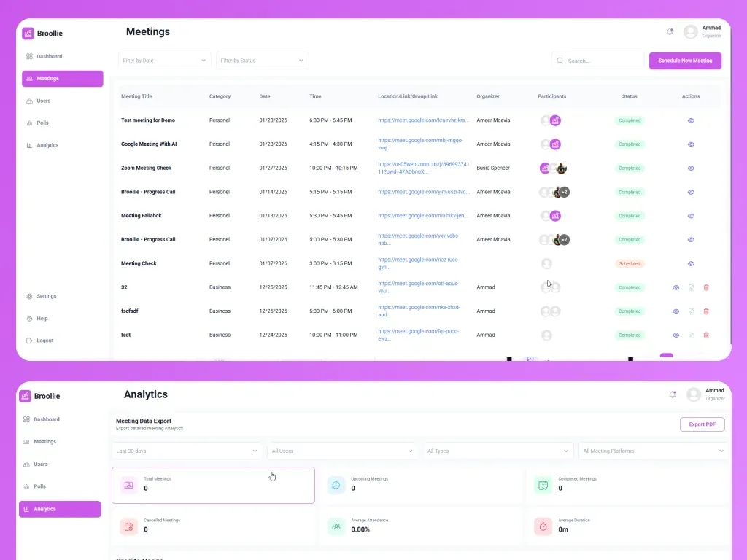View the fsdfsdf meeting details
Image resolution: width=747 pixels, height=560 pixels.
pyautogui.click(x=676, y=311)
